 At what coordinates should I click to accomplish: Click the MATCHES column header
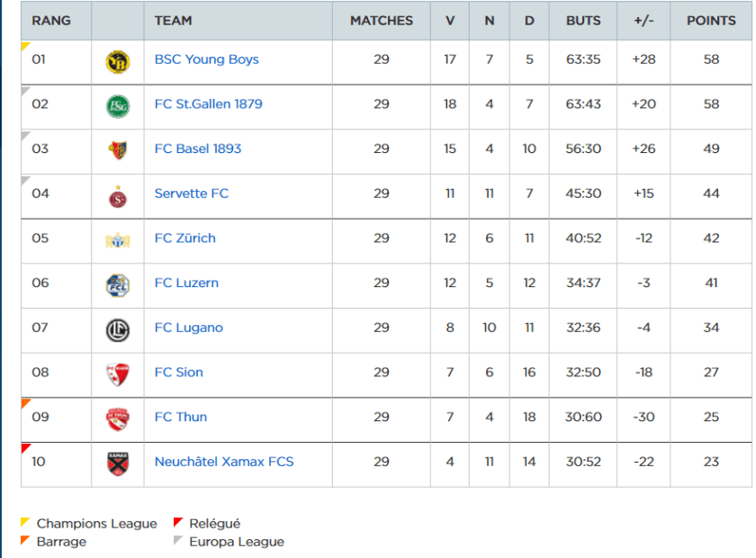point(382,21)
